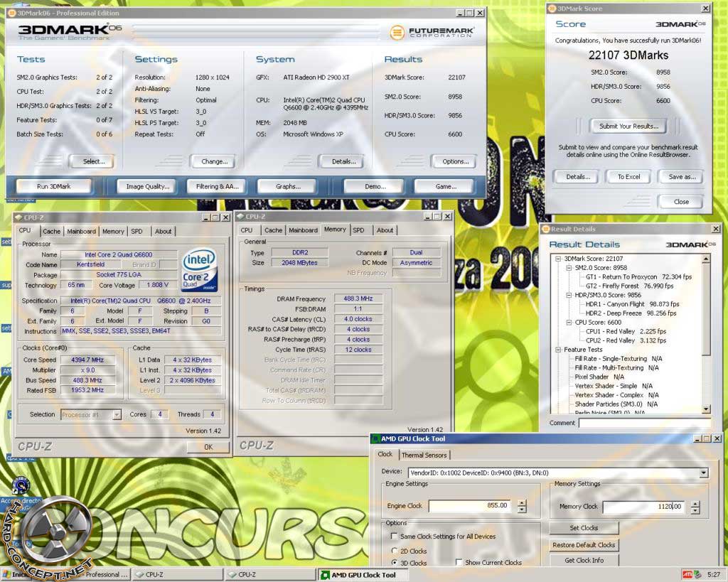
Task: Open the Device dropdown in GPU Clock Tool
Action: (704, 473)
